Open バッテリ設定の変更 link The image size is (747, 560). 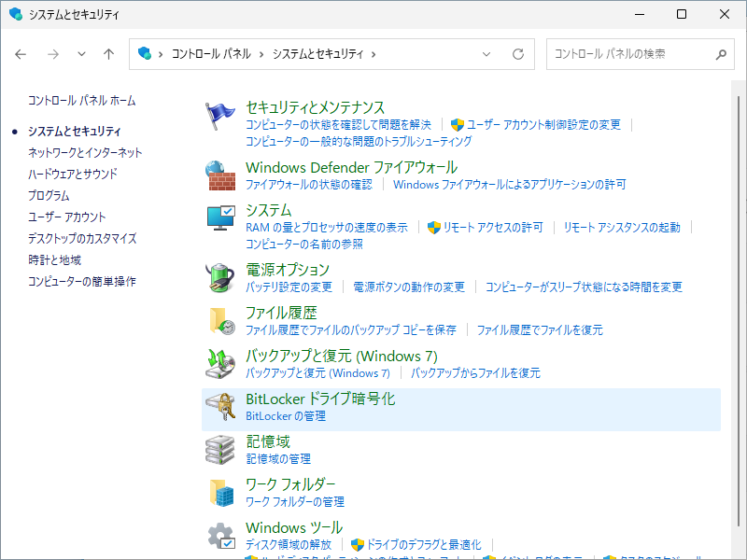pyautogui.click(x=289, y=287)
